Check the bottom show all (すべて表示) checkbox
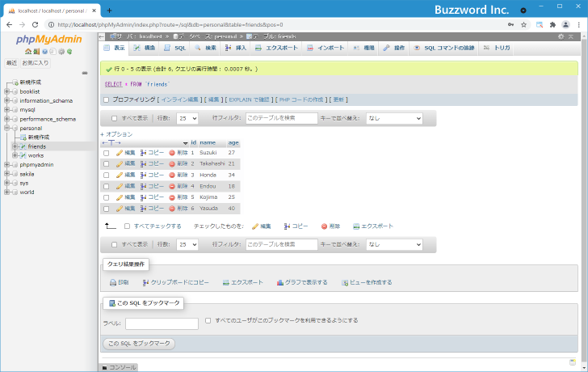Viewport: 588px width, 372px height. pyautogui.click(x=115, y=245)
